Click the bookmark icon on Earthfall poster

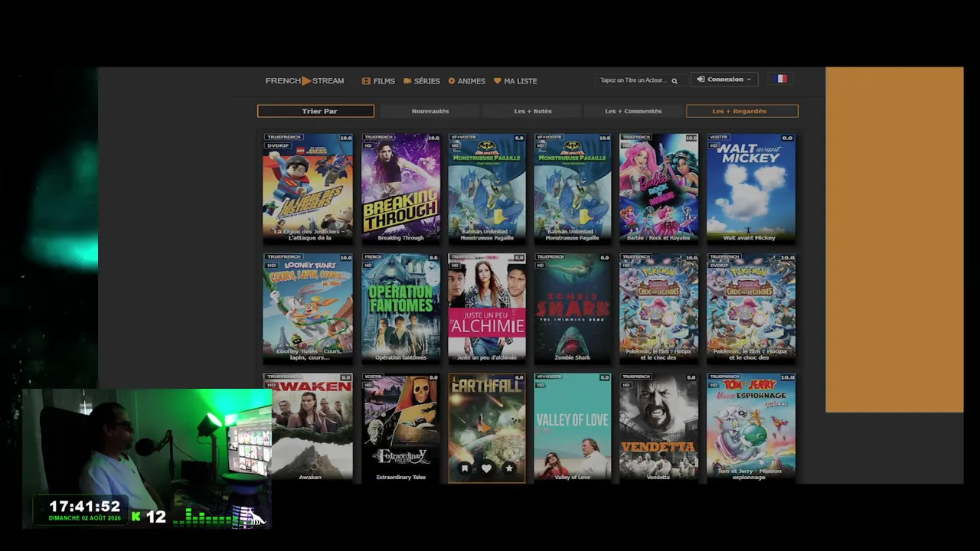465,468
